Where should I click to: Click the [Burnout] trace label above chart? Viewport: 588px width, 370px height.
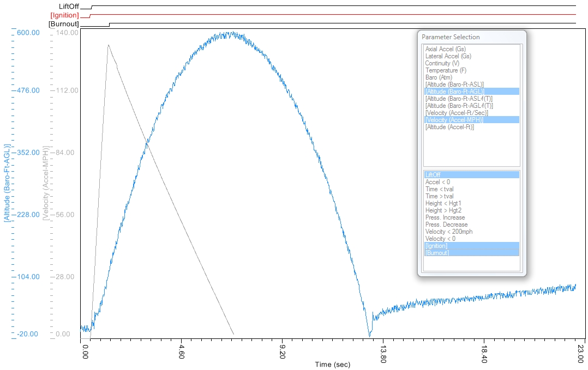[64, 24]
